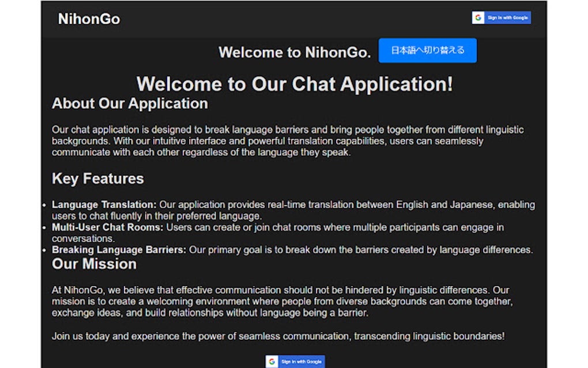Click the 'Our Mission' heading
The width and height of the screenshot is (588, 368).
tap(94, 264)
